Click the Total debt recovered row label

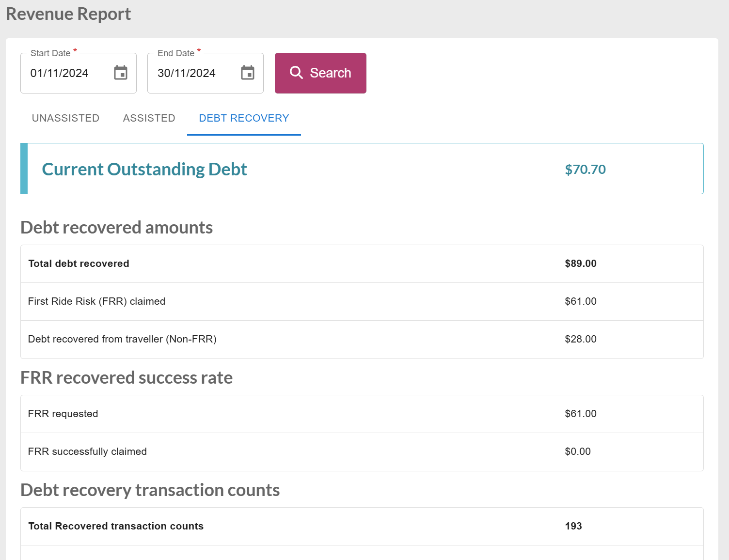(79, 264)
